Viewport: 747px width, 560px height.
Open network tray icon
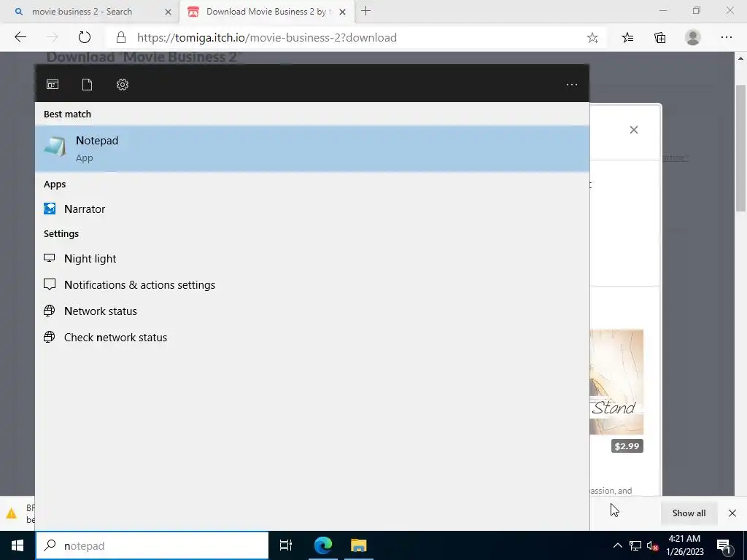click(x=635, y=545)
